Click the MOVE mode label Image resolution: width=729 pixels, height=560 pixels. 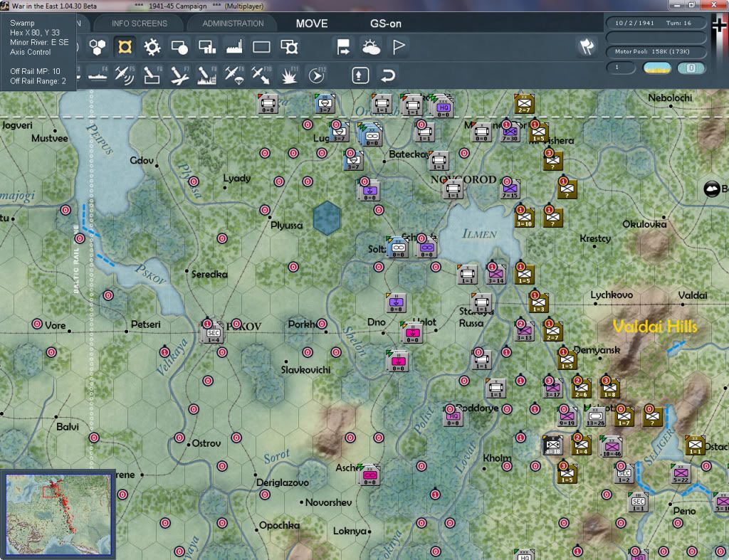pos(312,23)
